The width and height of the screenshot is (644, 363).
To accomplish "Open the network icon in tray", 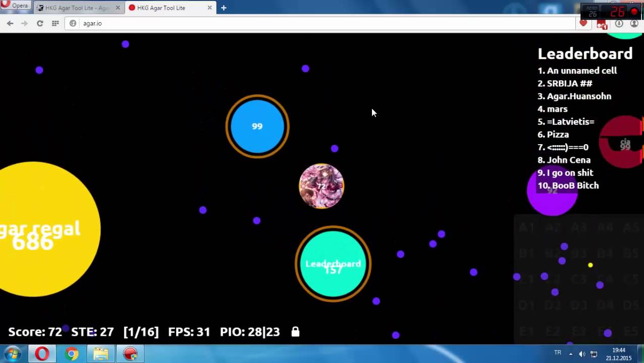I will [x=594, y=354].
